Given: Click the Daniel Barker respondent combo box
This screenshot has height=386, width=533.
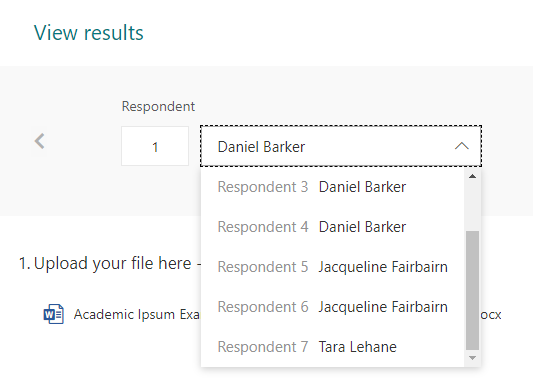Looking at the screenshot, I should point(341,146).
